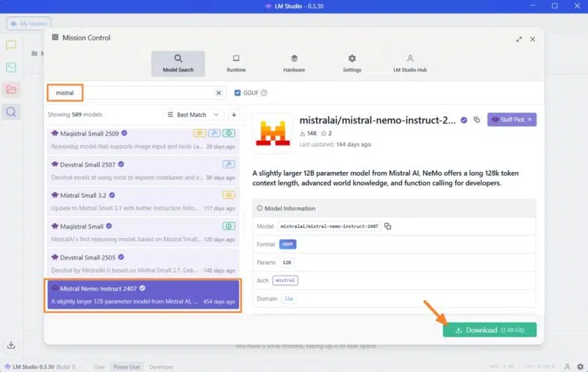
Task: Switch to the Runtime tab
Action: (236, 64)
